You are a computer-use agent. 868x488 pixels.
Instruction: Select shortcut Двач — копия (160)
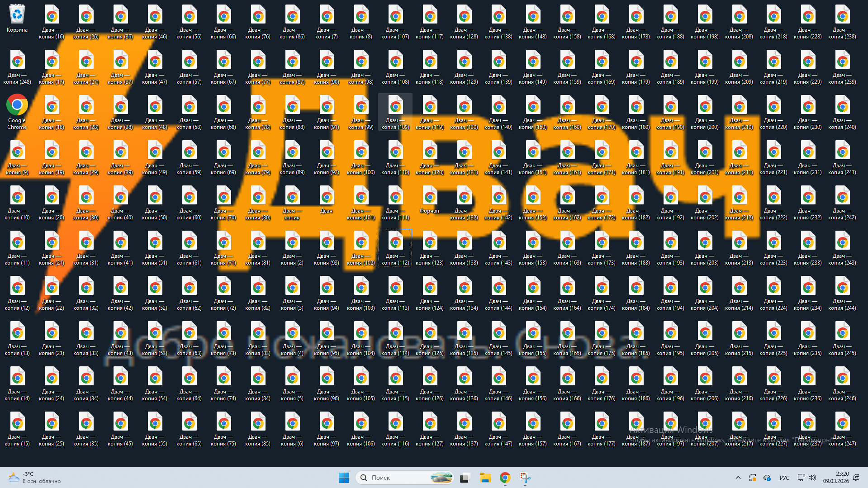pyautogui.click(x=567, y=112)
